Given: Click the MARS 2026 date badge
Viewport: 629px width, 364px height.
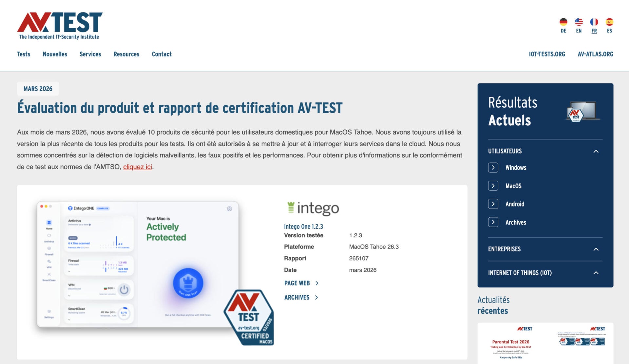Looking at the screenshot, I should point(38,89).
